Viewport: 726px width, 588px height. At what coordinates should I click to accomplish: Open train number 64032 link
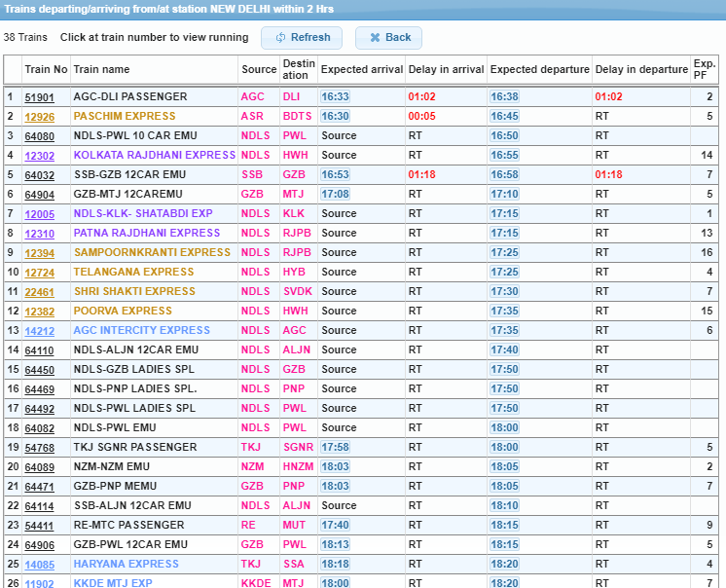39,175
